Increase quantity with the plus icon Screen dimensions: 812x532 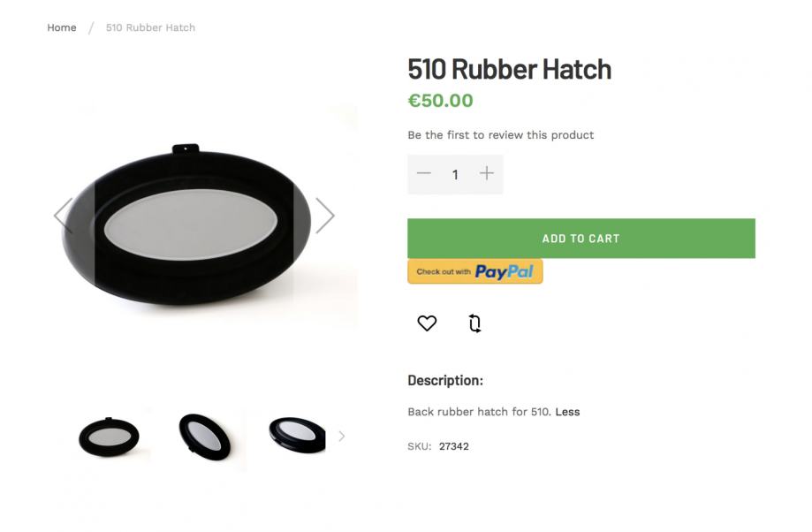pyautogui.click(x=486, y=173)
